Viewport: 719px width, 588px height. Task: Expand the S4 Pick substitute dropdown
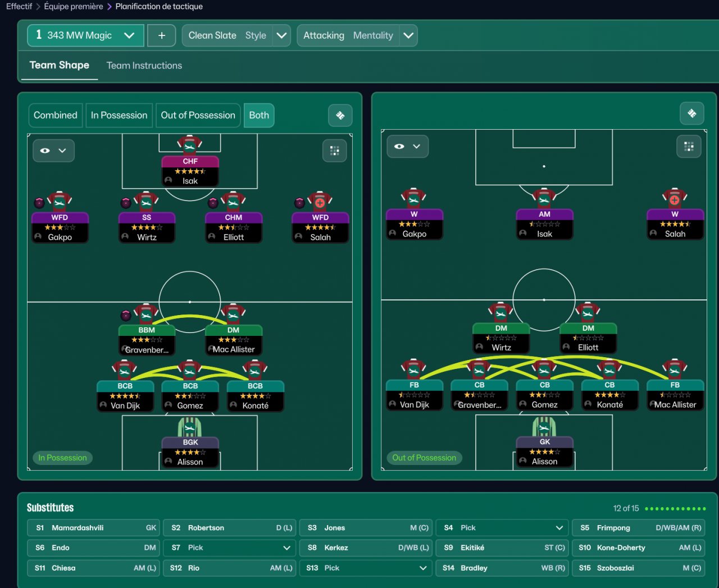pos(503,528)
